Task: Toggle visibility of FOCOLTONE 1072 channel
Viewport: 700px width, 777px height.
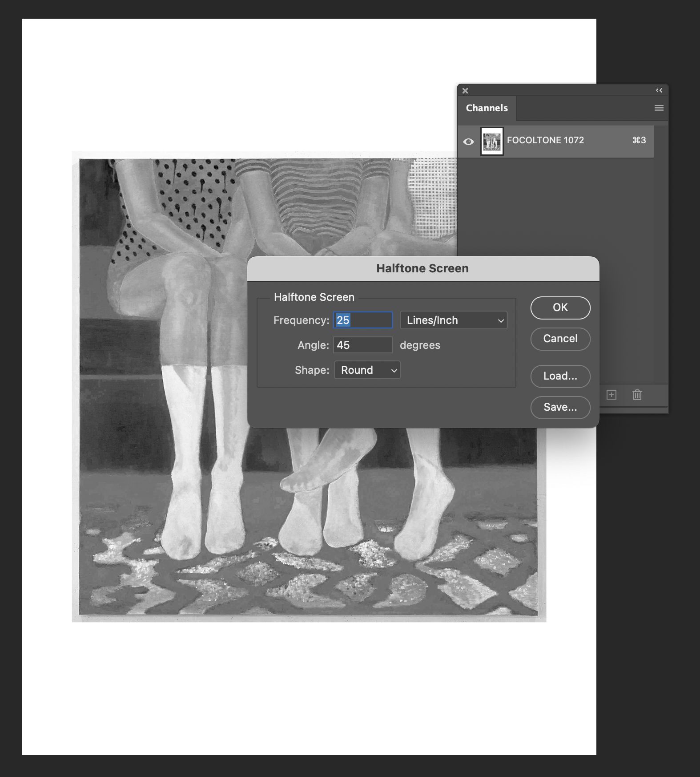Action: 468,142
